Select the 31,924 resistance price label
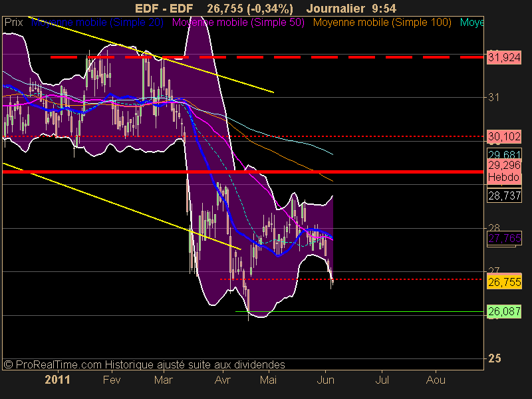 (x=504, y=57)
